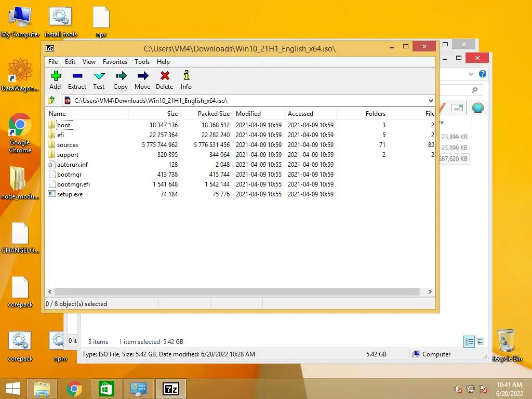Select the support folder icon
Screen dimensions: 532x399
51,154
